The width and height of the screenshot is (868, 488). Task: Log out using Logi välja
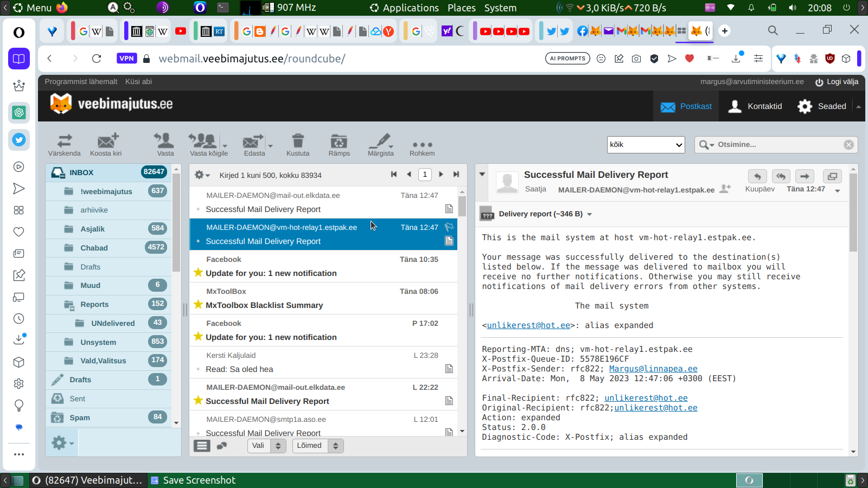(837, 82)
